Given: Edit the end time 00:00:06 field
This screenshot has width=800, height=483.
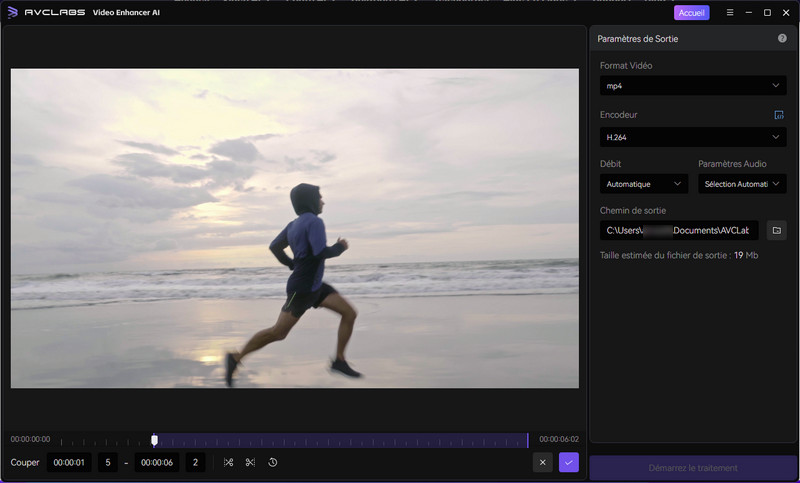Looking at the screenshot, I should (x=157, y=463).
